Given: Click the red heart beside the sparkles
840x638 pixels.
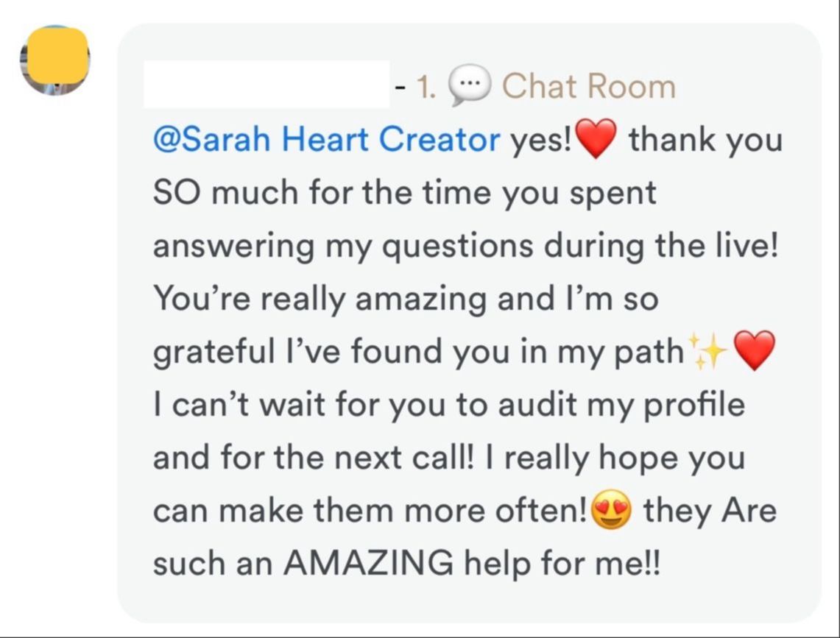Looking at the screenshot, I should pyautogui.click(x=754, y=351).
